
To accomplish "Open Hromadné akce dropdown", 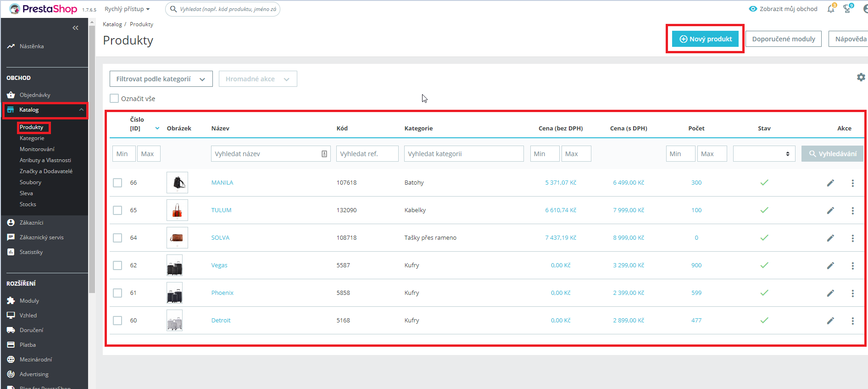I will click(258, 79).
